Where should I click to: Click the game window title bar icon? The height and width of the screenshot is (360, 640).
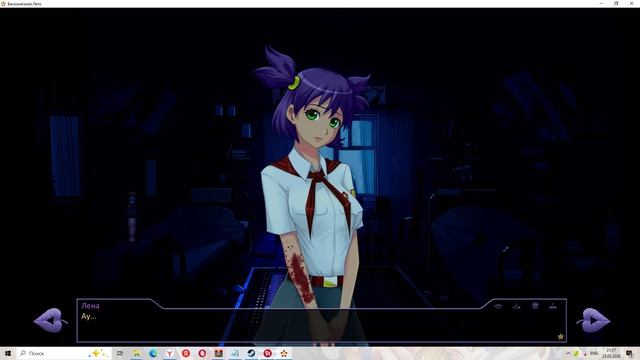(x=3, y=4)
